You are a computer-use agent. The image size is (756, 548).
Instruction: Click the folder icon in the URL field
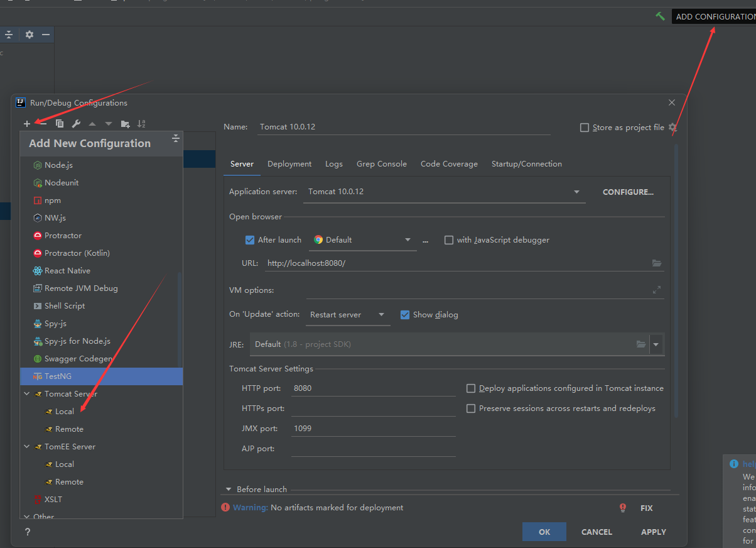click(657, 263)
